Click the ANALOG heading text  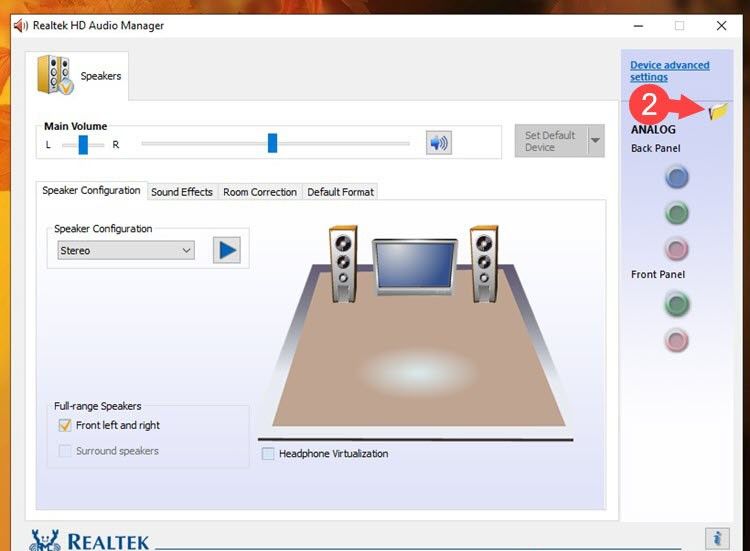tap(653, 130)
